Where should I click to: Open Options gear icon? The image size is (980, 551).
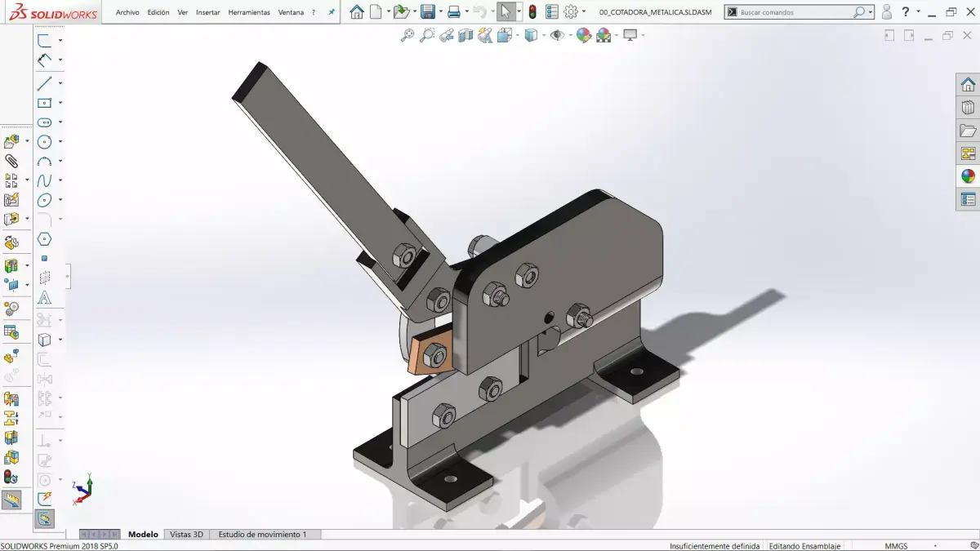point(571,12)
